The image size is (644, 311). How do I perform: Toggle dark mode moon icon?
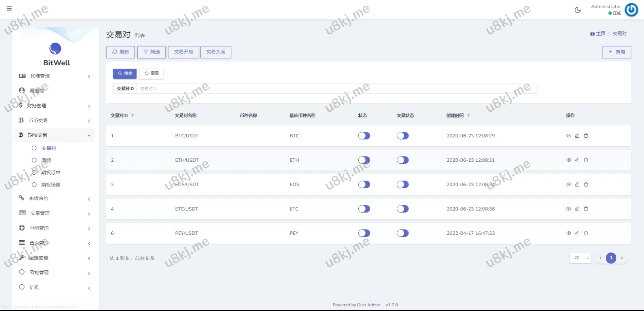coord(577,10)
